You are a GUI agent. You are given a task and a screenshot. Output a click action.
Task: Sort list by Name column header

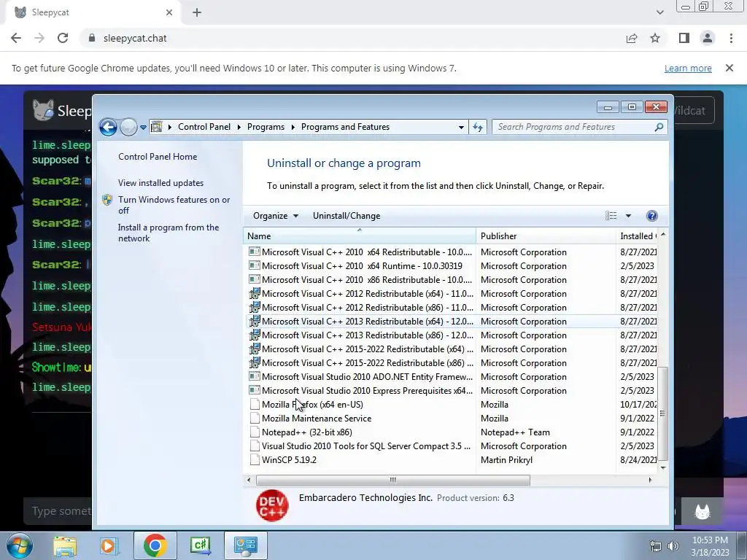359,236
